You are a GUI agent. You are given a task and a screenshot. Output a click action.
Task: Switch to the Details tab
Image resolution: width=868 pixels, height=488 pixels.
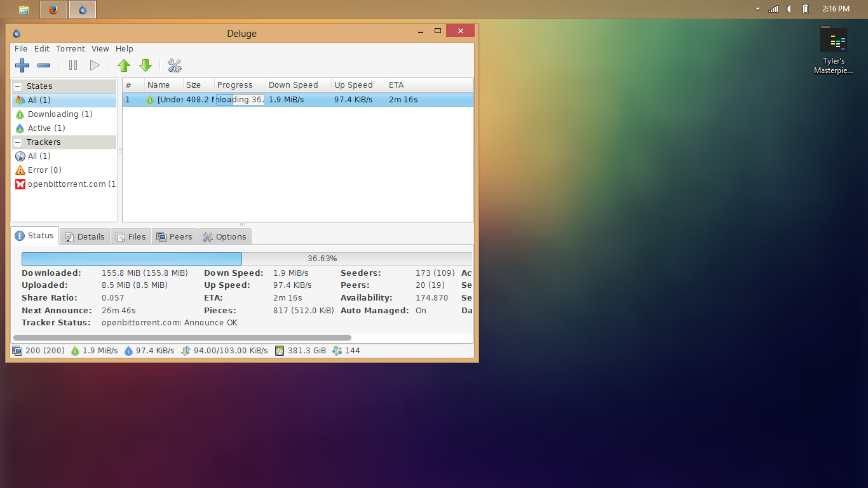[x=85, y=236]
